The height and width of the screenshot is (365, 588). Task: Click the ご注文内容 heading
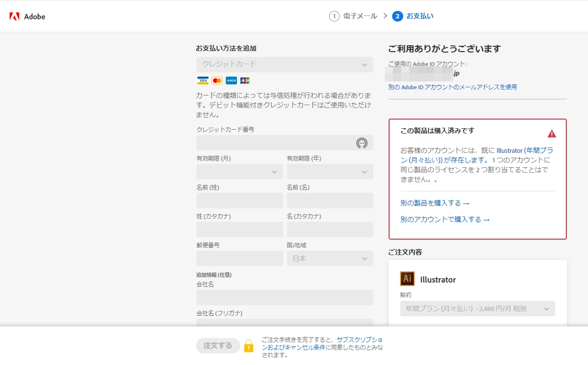405,252
